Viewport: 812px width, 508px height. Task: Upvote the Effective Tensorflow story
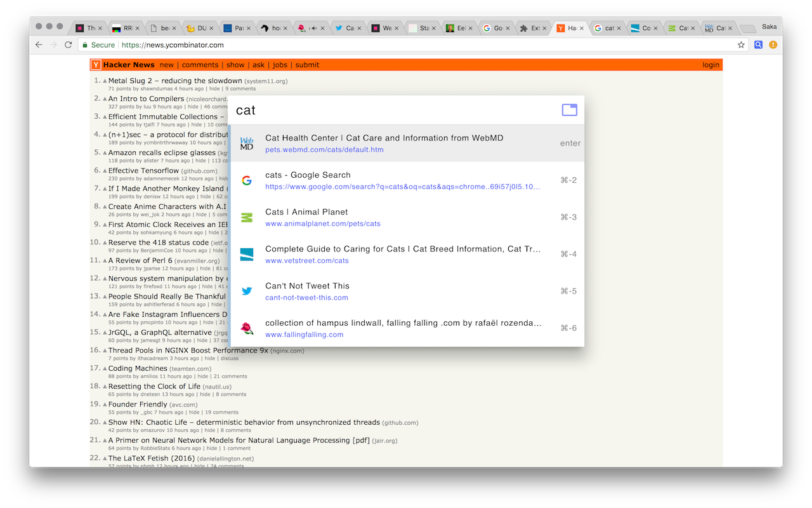click(x=105, y=171)
